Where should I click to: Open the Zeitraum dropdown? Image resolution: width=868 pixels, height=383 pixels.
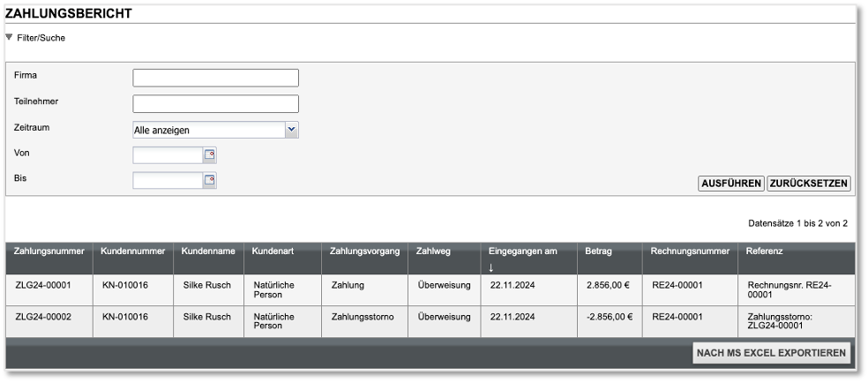pyautogui.click(x=292, y=130)
